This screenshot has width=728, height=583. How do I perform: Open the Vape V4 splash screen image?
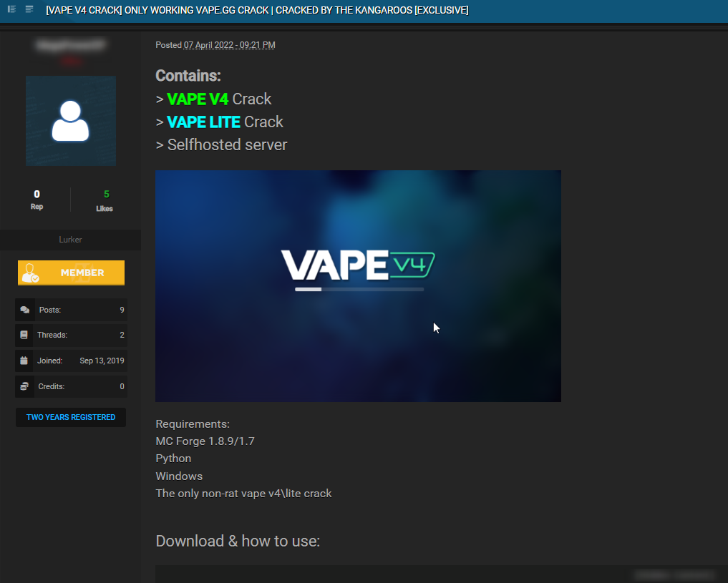[359, 285]
